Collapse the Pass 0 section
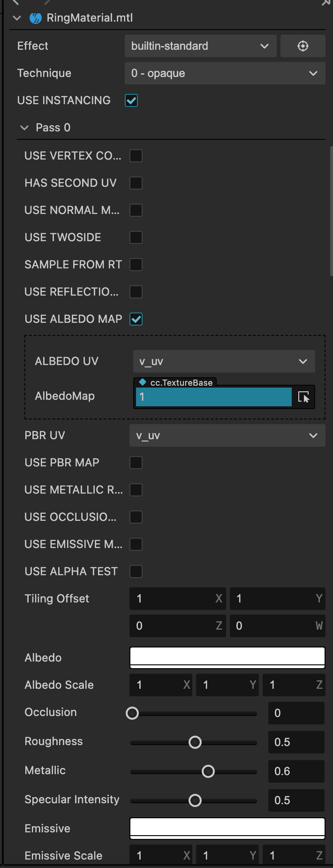 pyautogui.click(x=25, y=128)
